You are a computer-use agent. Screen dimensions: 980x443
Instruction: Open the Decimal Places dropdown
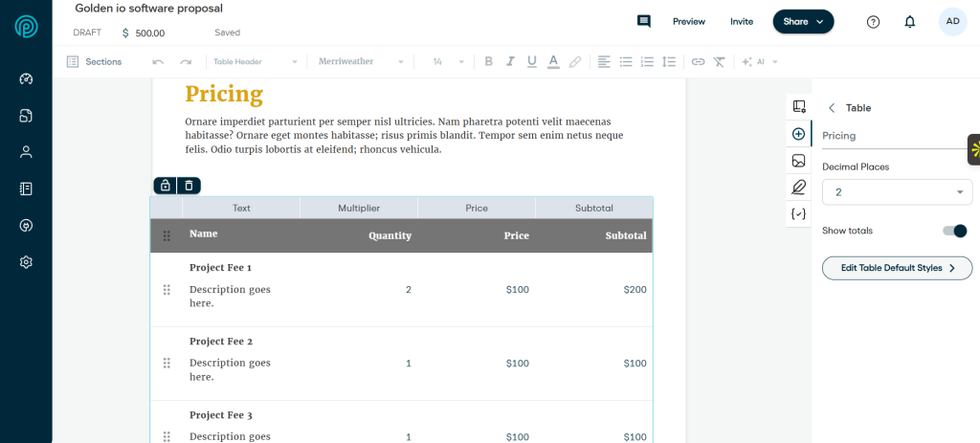tap(897, 192)
